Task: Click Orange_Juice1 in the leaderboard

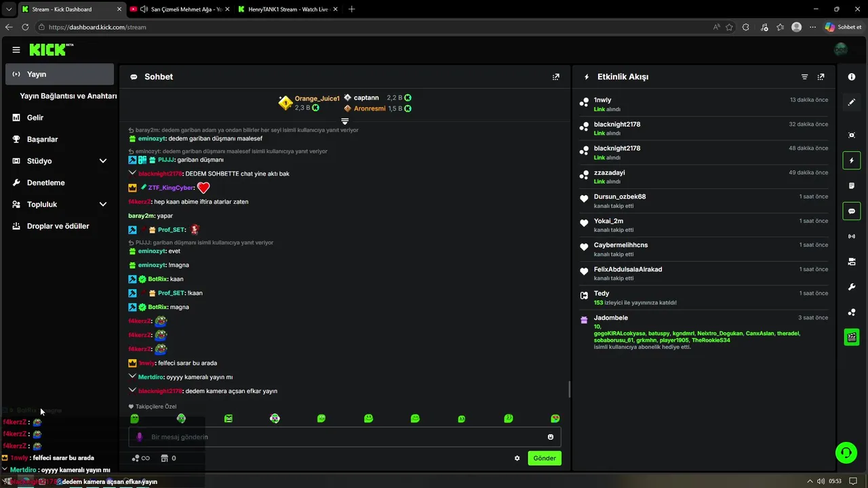Action: pos(317,98)
